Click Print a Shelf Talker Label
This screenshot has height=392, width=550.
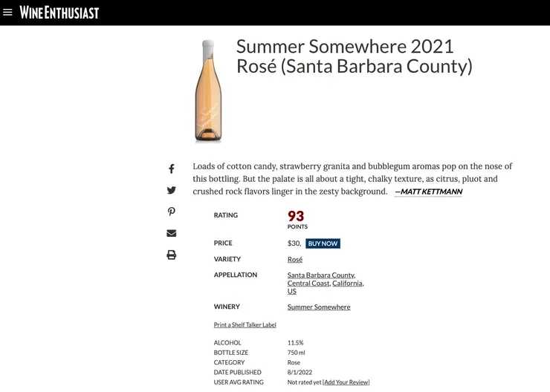click(245, 324)
